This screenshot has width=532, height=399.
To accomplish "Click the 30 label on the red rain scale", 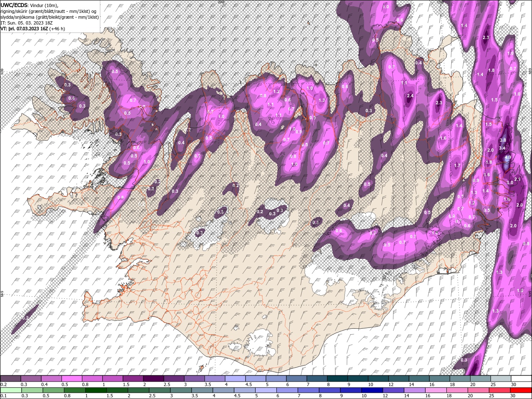I will pos(513,396).
